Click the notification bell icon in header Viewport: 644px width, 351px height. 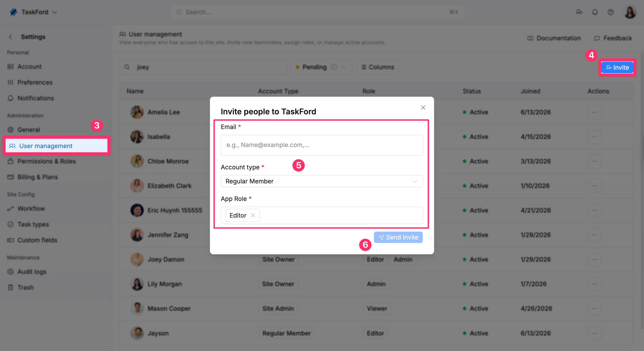pyautogui.click(x=595, y=12)
